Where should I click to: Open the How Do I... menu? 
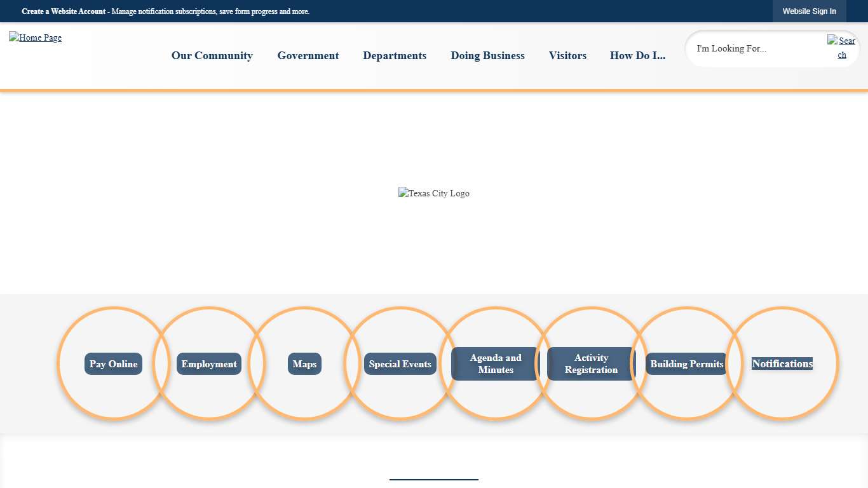pos(637,56)
